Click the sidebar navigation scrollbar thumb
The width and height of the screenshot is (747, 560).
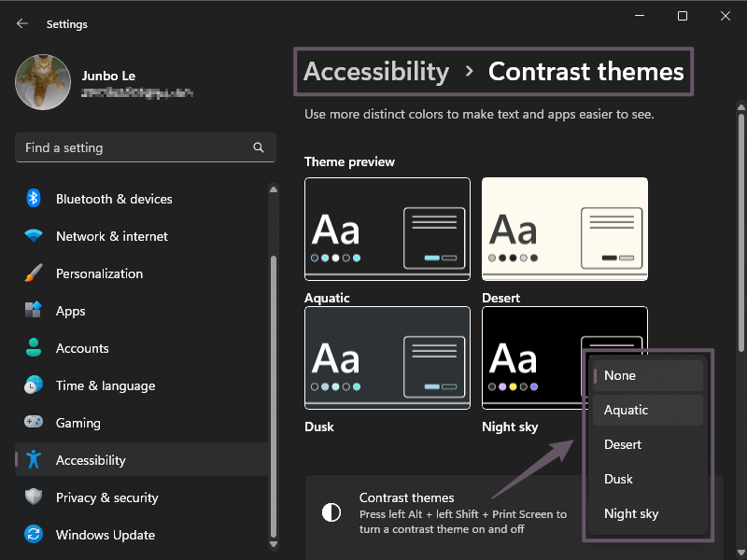pos(274,397)
